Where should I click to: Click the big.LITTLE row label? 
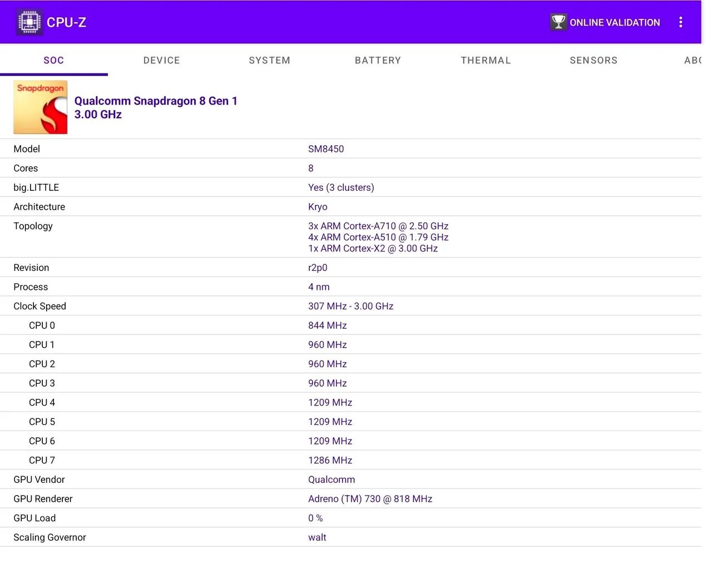coord(36,187)
